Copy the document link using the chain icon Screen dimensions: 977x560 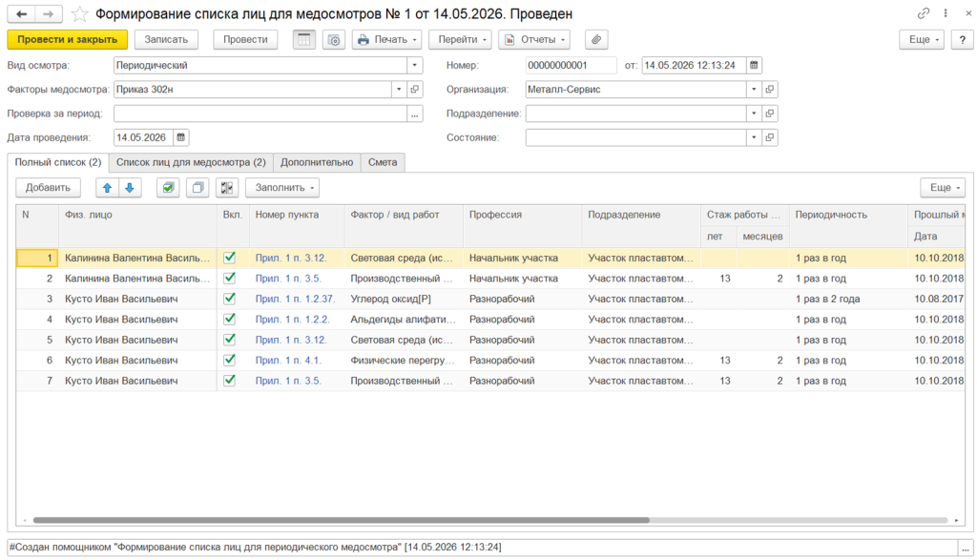click(924, 13)
